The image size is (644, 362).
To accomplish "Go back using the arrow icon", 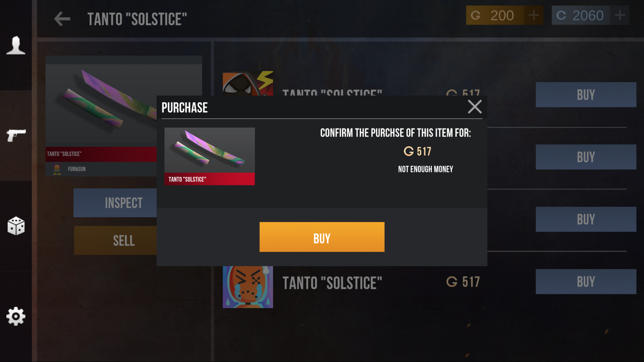I will 62,19.
